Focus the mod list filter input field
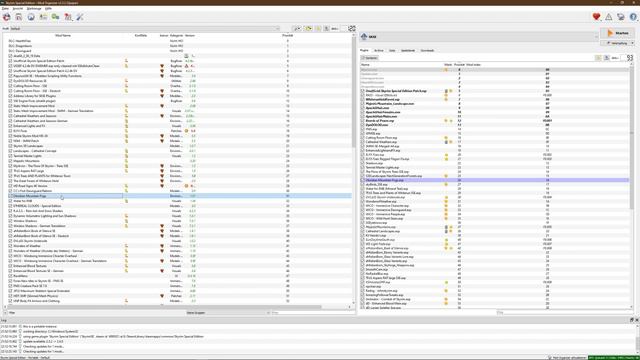This screenshot has width=640, height=360. (x=312, y=313)
